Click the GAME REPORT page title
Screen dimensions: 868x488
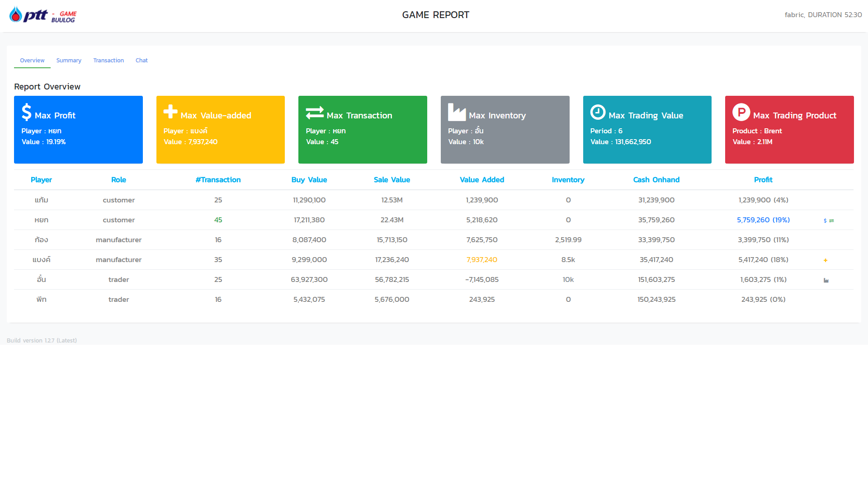436,15
